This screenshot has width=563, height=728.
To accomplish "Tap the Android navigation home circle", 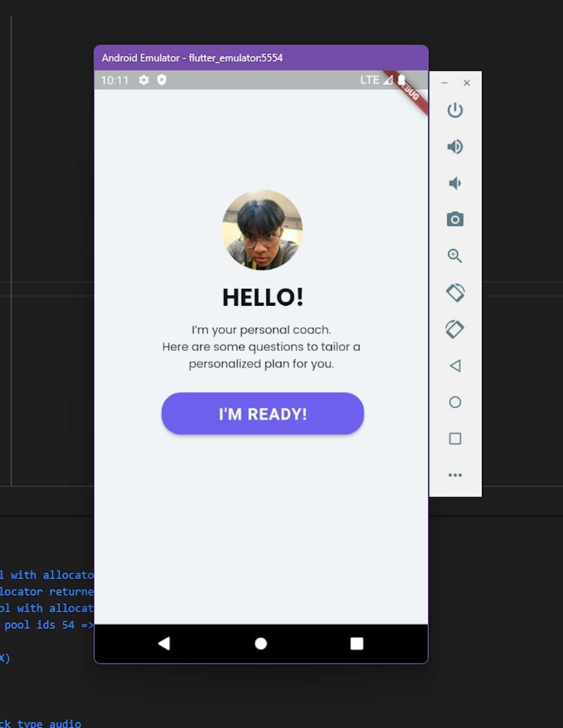I will point(261,644).
